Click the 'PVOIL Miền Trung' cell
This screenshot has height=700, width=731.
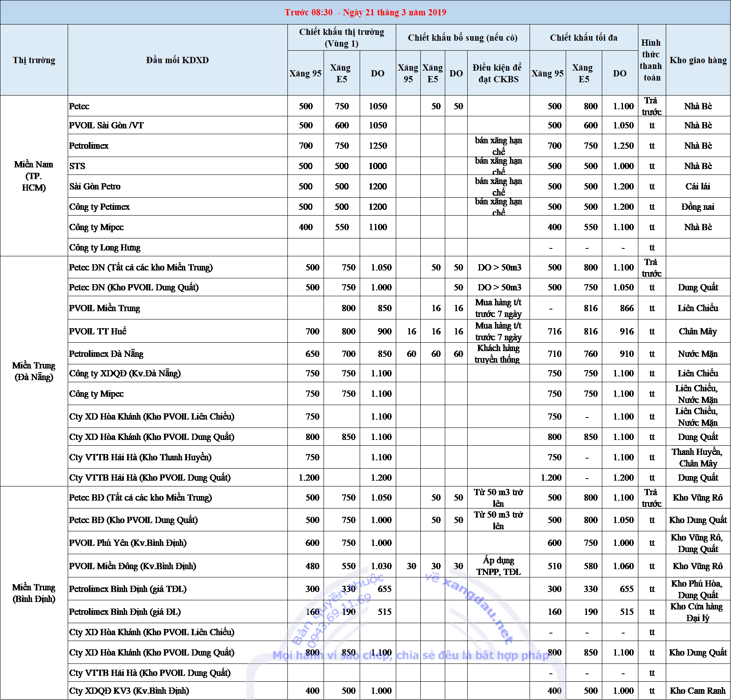[x=177, y=308]
